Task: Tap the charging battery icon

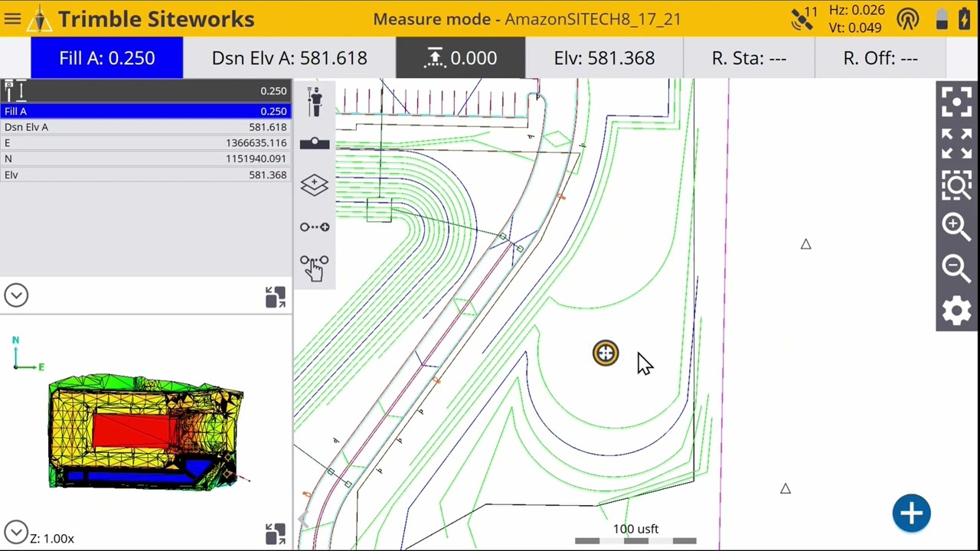Action: coord(964,19)
